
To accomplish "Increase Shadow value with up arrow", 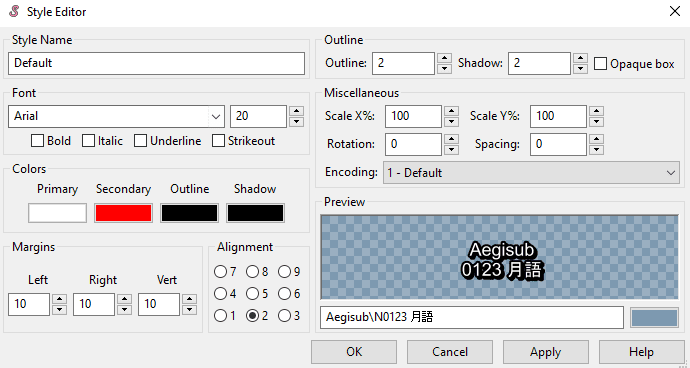I will point(580,58).
